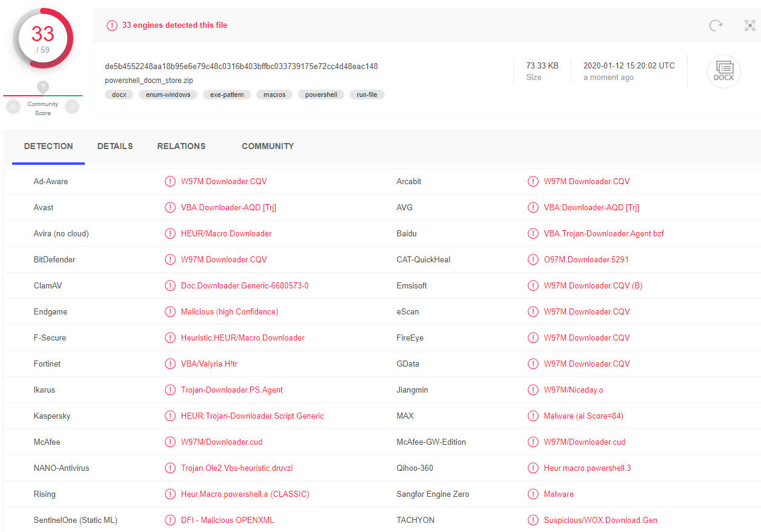
Task: Click the file name powershell_docm_store.zip
Action: tap(149, 80)
